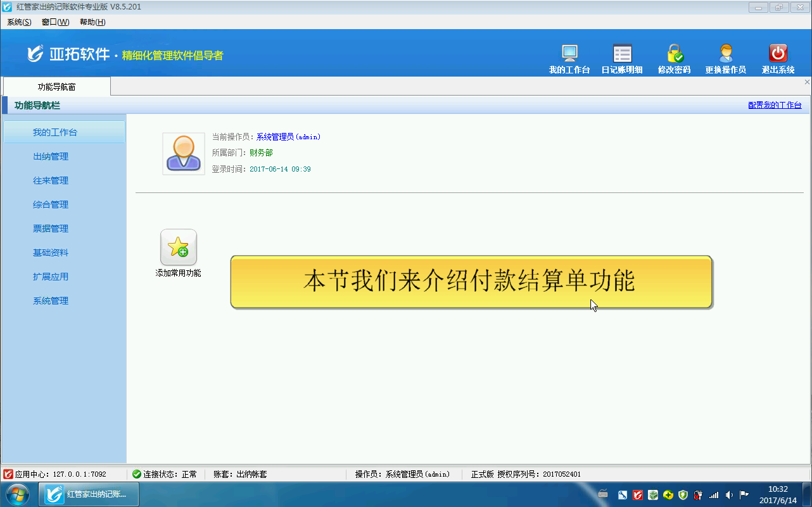The image size is (812, 507).
Task: Click 配置我的工作台 link
Action: pyautogui.click(x=774, y=105)
